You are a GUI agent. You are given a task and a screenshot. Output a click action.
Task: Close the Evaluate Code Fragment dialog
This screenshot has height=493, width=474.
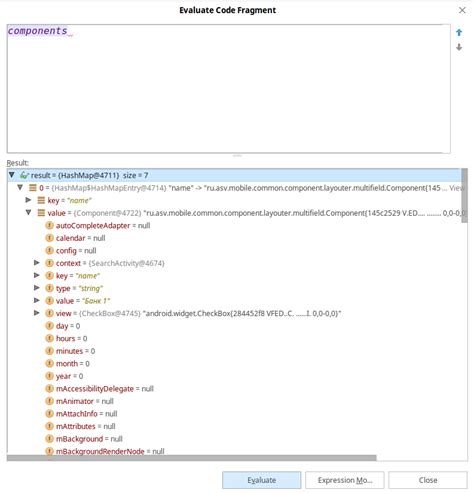pyautogui.click(x=462, y=10)
